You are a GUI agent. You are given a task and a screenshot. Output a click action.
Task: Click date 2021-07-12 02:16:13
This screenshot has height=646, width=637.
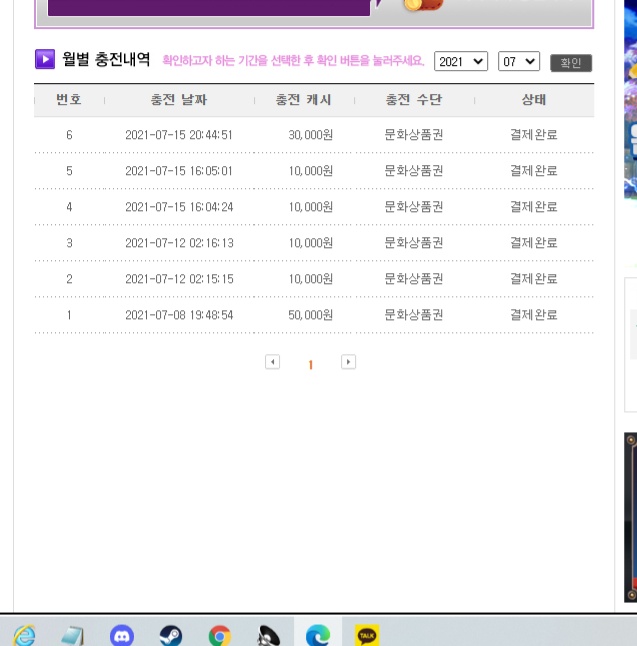click(179, 243)
